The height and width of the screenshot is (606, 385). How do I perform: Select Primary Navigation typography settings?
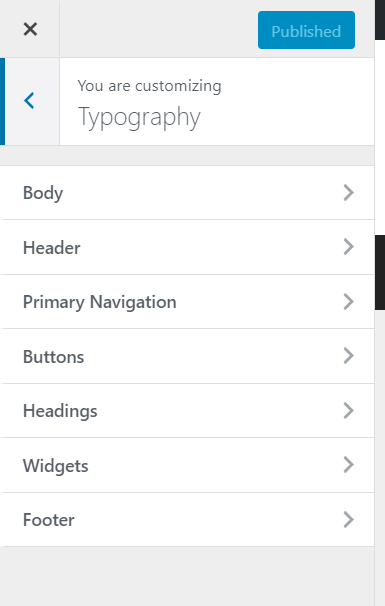pos(187,302)
